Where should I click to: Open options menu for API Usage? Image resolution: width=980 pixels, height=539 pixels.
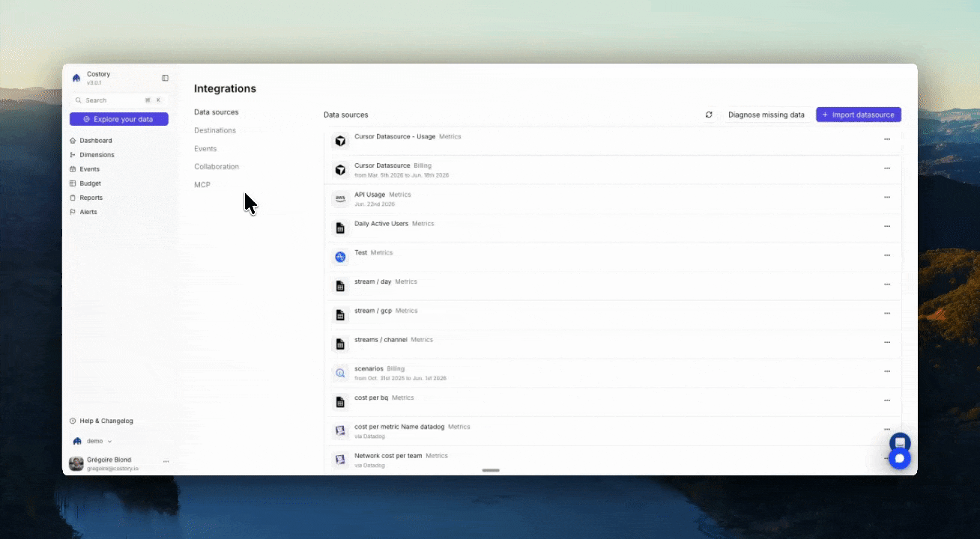tap(887, 198)
